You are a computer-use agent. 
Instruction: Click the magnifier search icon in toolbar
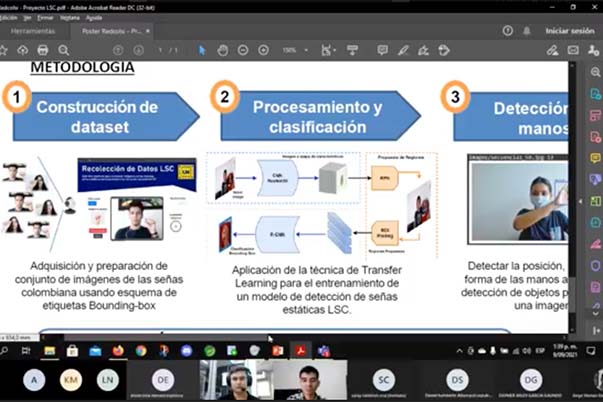tap(64, 50)
